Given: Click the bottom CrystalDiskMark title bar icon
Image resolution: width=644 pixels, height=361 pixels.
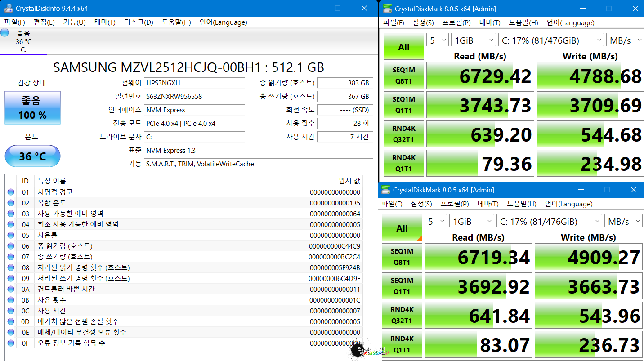Looking at the screenshot, I should [x=385, y=190].
